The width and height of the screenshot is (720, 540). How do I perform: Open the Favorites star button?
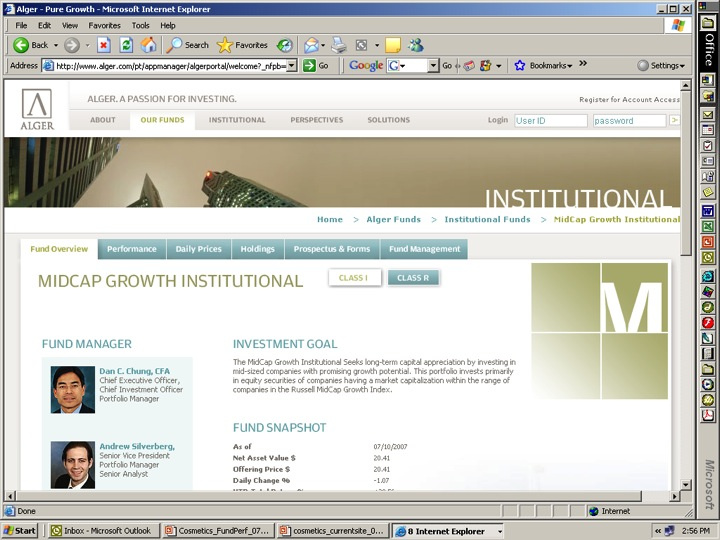242,45
